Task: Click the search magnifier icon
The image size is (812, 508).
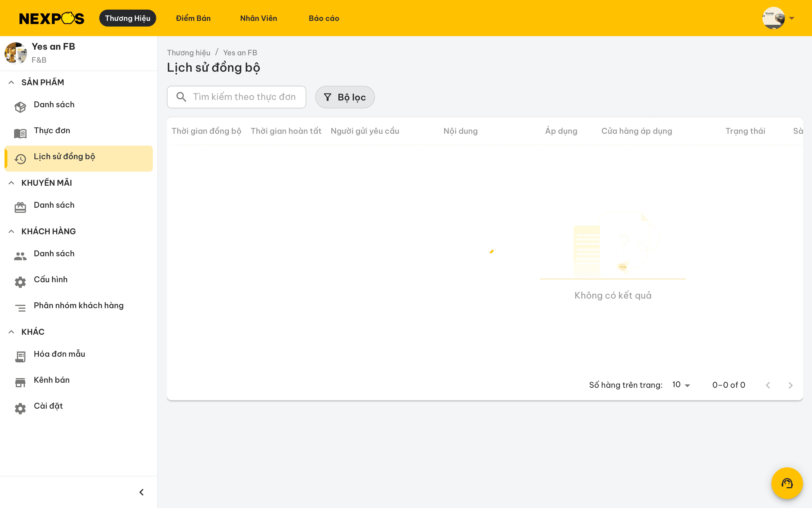Action: pyautogui.click(x=181, y=97)
